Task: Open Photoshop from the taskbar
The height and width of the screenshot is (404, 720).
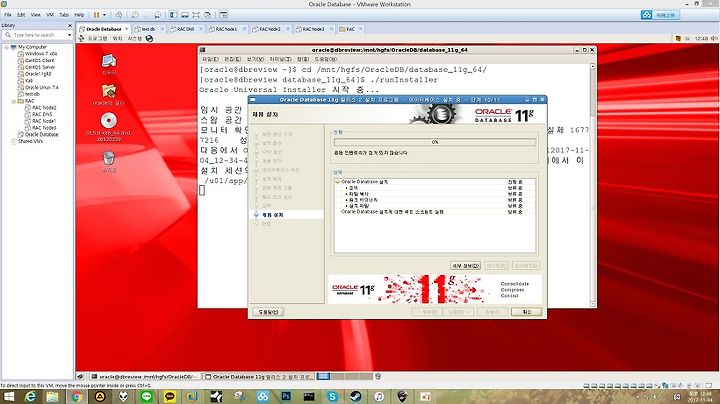Action: coord(286,396)
